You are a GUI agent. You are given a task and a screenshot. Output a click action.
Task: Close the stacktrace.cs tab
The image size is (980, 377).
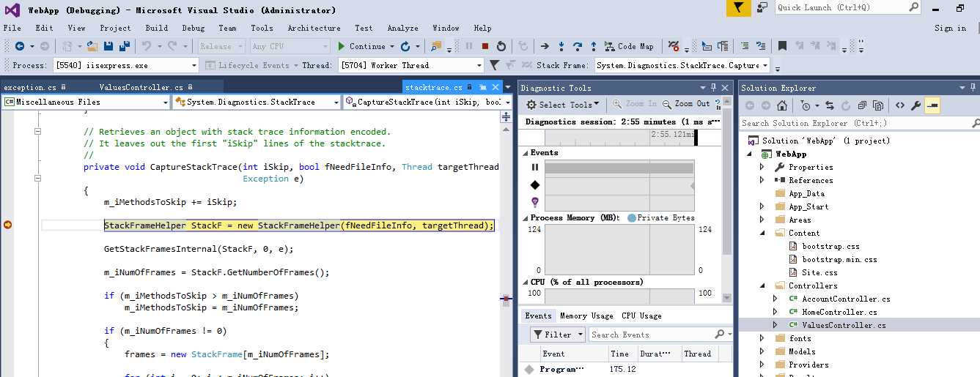495,87
